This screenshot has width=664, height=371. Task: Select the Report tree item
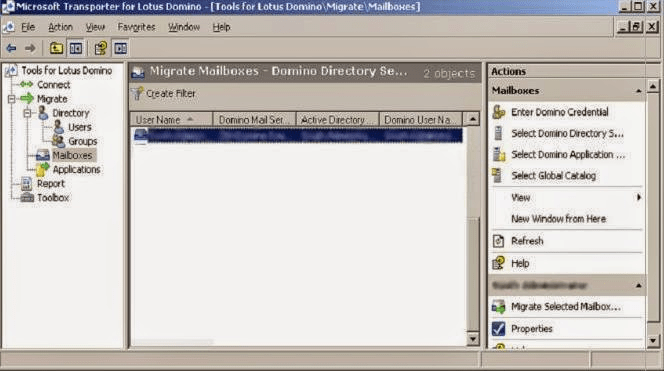click(50, 183)
